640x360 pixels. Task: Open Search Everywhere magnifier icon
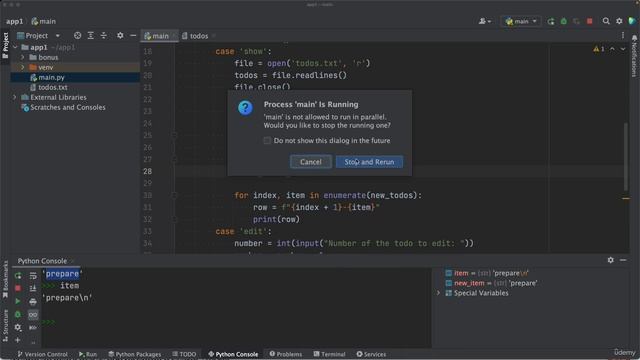(x=606, y=21)
